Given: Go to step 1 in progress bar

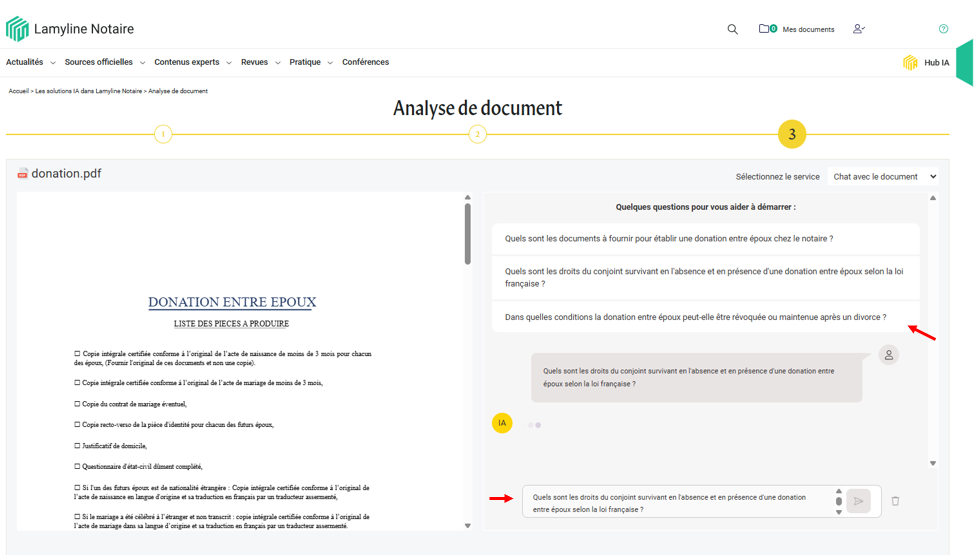Looking at the screenshot, I should coord(163,134).
